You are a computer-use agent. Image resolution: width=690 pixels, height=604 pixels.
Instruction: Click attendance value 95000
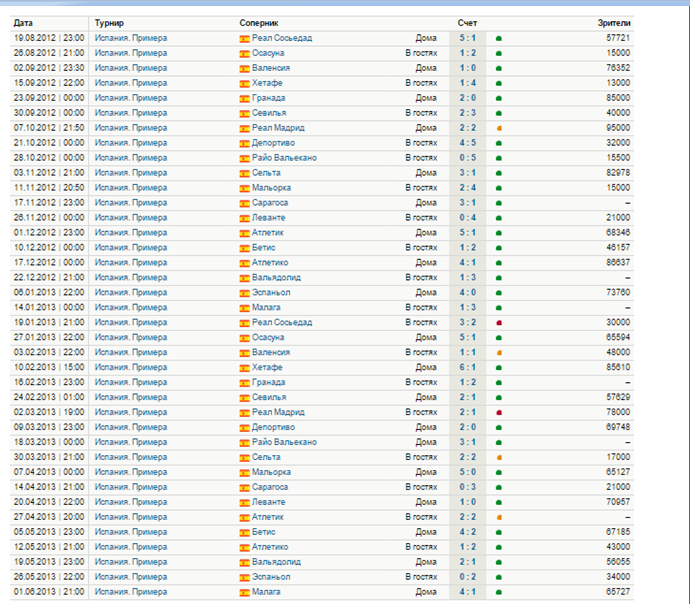pos(618,128)
